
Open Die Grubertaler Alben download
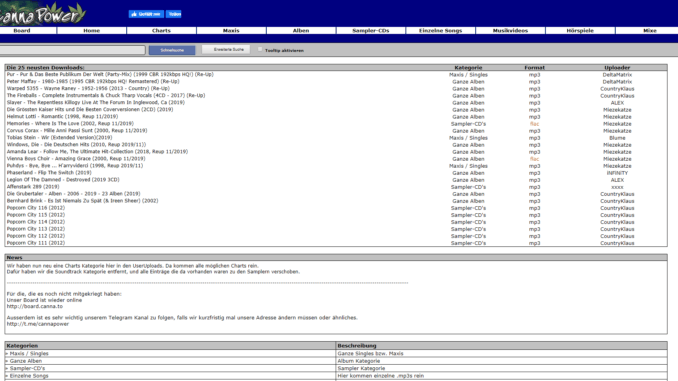coord(74,194)
